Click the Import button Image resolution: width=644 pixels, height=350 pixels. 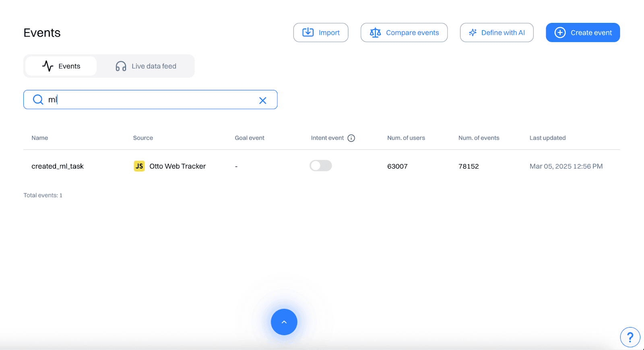(321, 33)
